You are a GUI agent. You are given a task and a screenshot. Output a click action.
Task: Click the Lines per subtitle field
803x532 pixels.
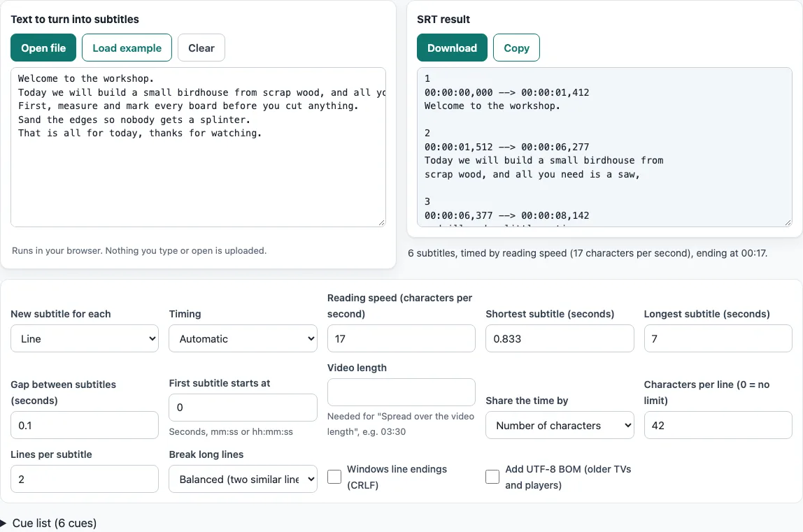(x=85, y=479)
